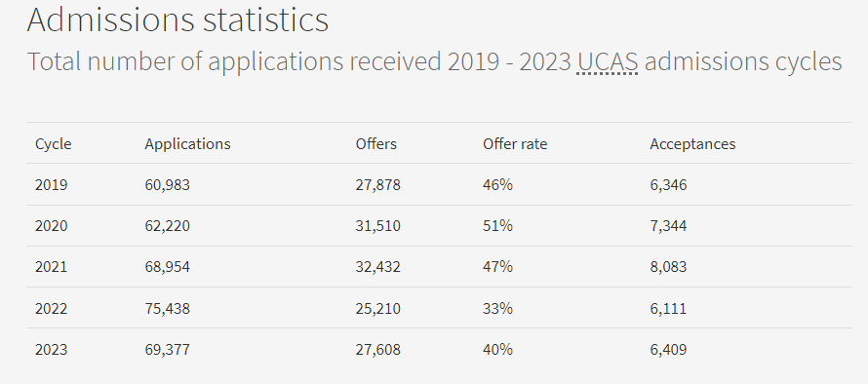Select the 2020 cycle row label
This screenshot has width=868, height=384.
tap(52, 226)
